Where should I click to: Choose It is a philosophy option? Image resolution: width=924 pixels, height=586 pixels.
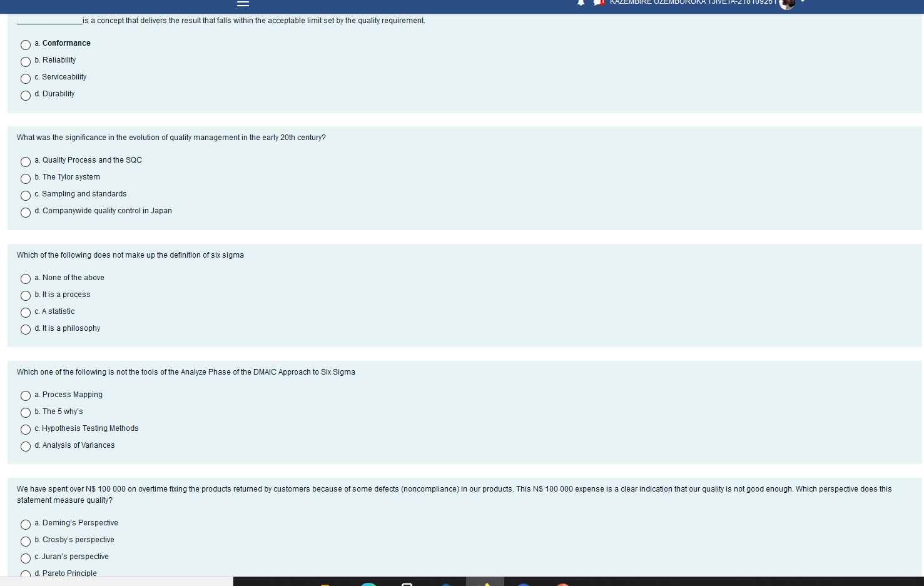[x=26, y=330]
